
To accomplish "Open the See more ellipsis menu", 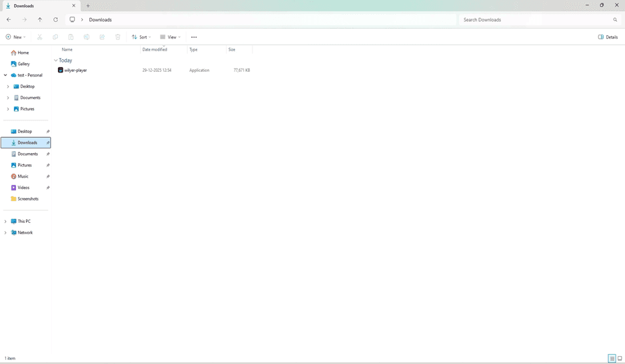I will (194, 37).
